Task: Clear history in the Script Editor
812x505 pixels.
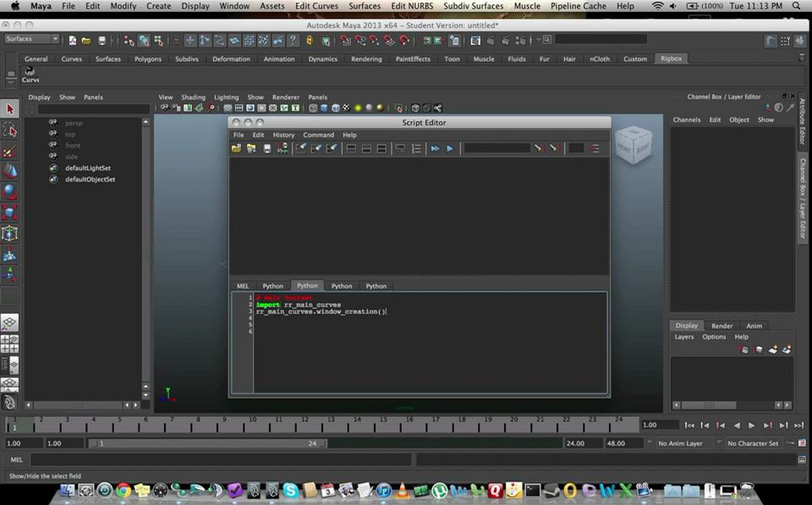Action: [300, 148]
